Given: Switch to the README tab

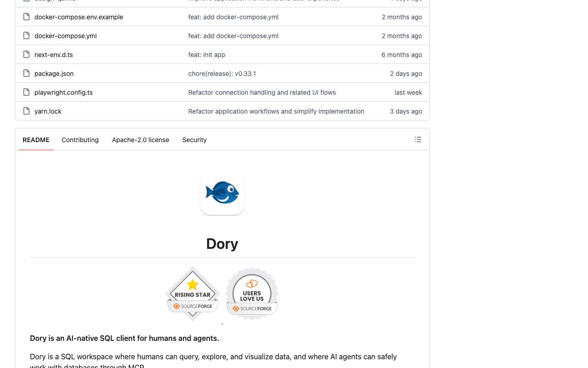Looking at the screenshot, I should pos(36,140).
